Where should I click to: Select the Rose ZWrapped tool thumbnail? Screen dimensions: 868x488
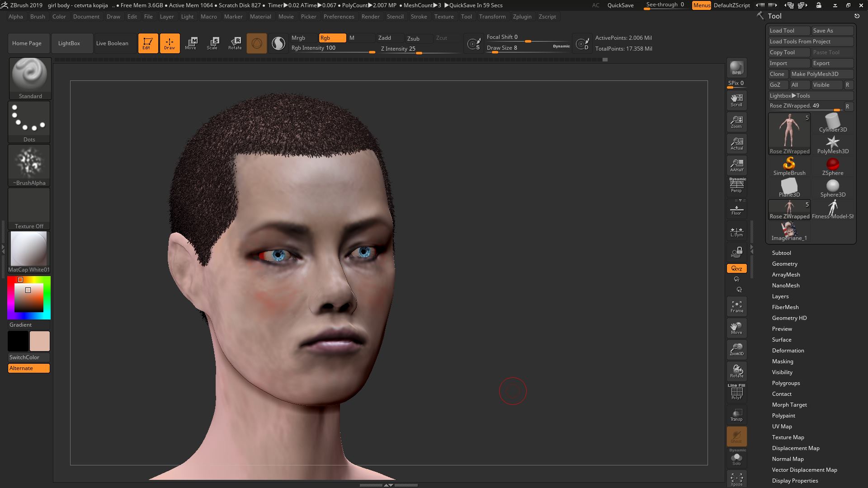789,134
